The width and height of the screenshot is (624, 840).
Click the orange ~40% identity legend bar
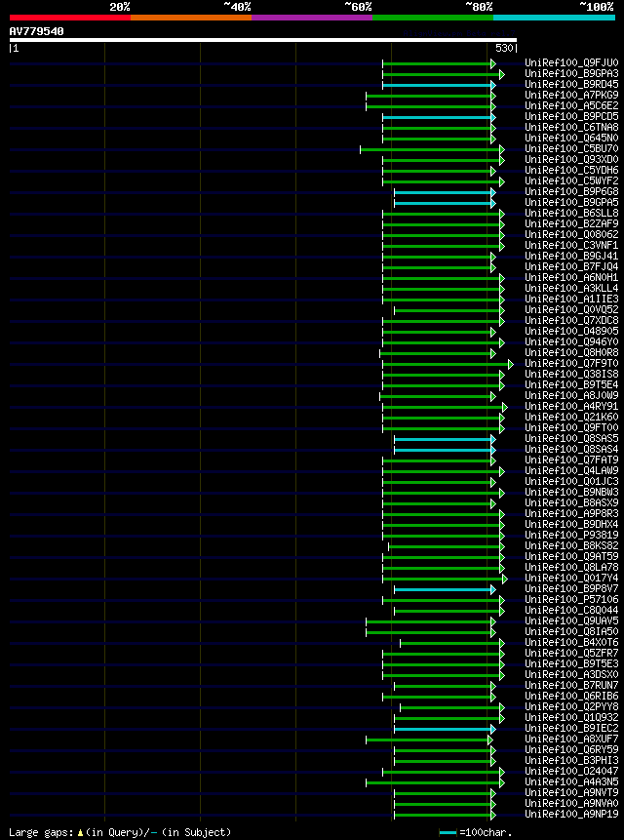[191, 18]
